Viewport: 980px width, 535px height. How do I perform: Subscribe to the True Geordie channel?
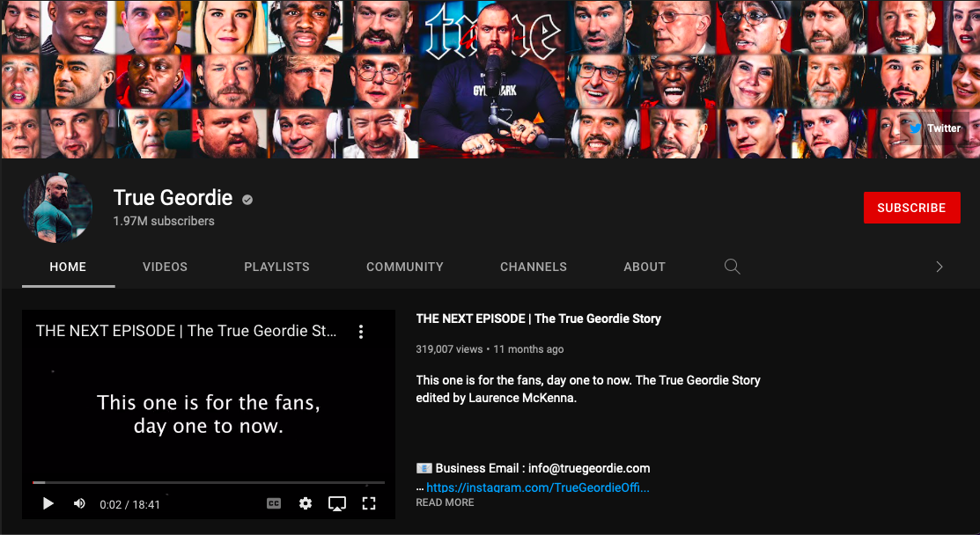coord(912,208)
